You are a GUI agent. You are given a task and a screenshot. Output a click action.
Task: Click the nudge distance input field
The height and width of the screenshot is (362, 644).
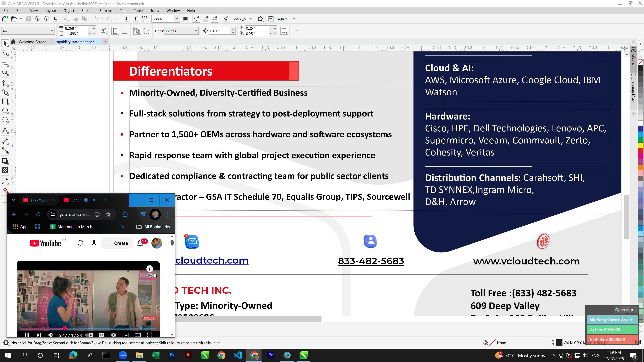click(x=219, y=31)
